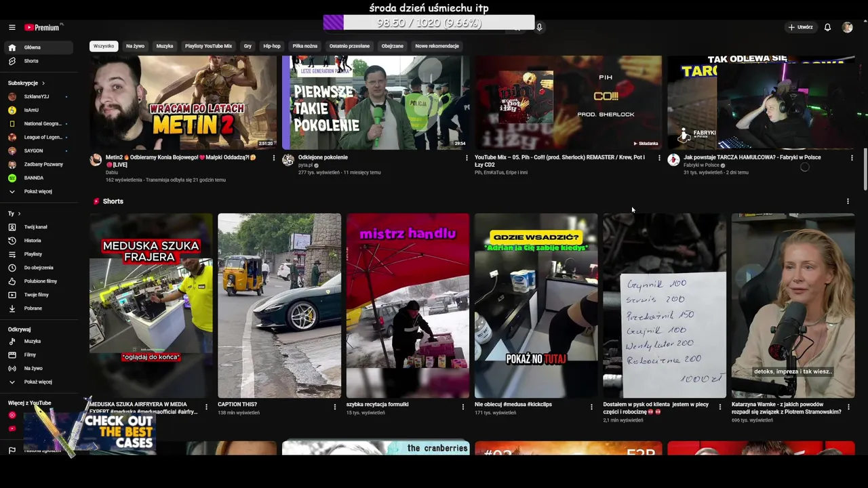Open options for MEDUSKA SZUKA AIRFRYERA short

206,407
